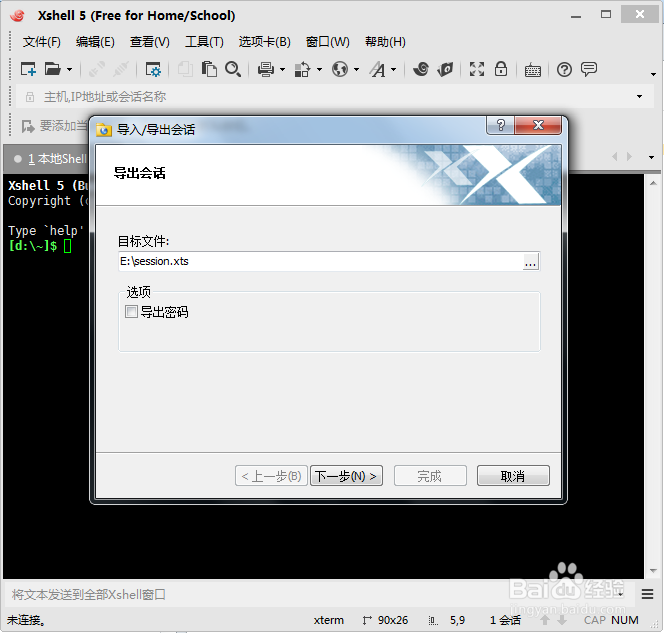
Task: Click the dialog help ? button
Action: click(501, 125)
